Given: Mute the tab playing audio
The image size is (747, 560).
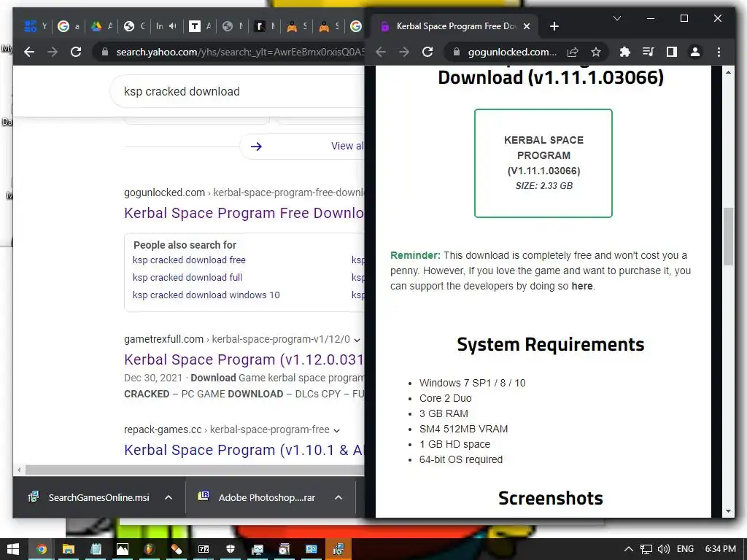Looking at the screenshot, I should click(172, 26).
